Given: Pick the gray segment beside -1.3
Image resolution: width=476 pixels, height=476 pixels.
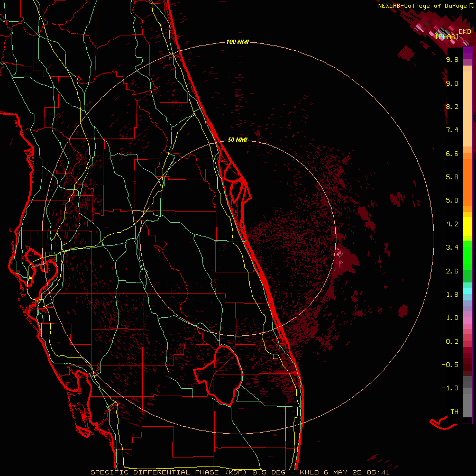Looking at the screenshot, I should click(x=467, y=386).
